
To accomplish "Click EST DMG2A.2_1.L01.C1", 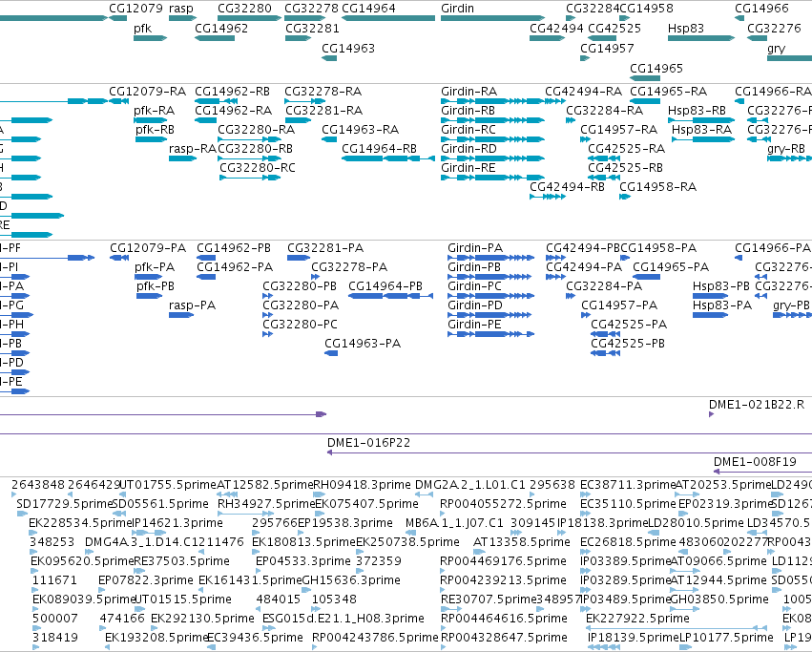I will (x=424, y=494).
